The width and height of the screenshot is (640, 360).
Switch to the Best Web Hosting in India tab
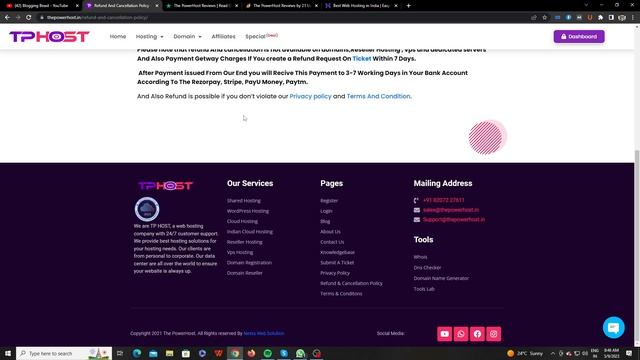[x=361, y=6]
